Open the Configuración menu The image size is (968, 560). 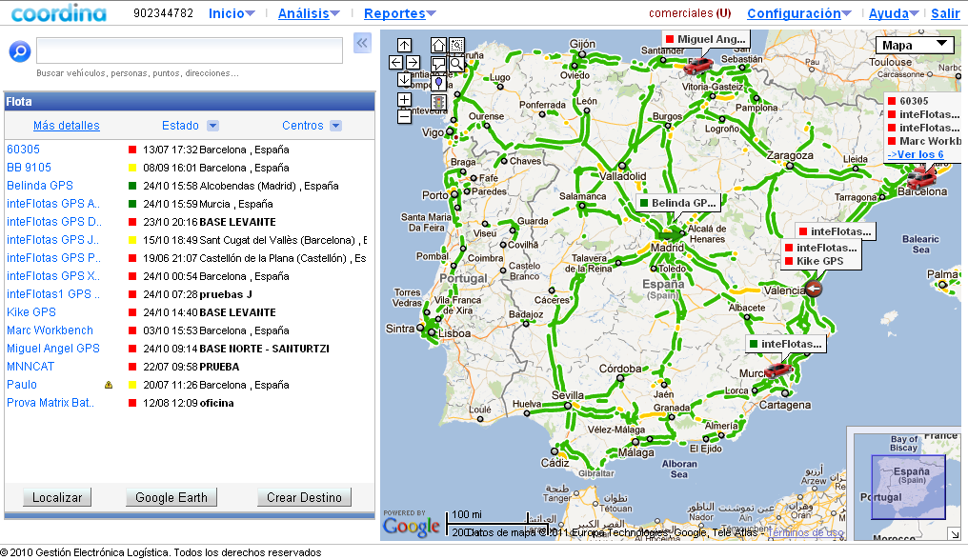[798, 13]
